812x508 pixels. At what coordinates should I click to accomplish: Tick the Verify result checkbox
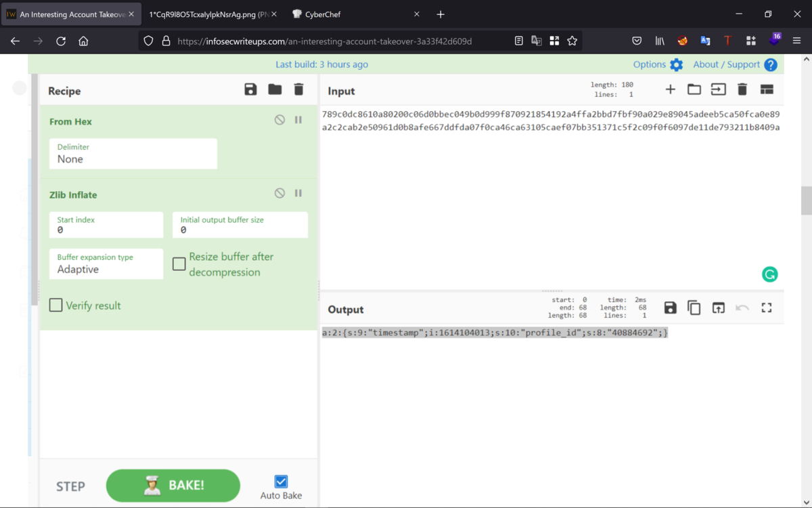[56, 305]
